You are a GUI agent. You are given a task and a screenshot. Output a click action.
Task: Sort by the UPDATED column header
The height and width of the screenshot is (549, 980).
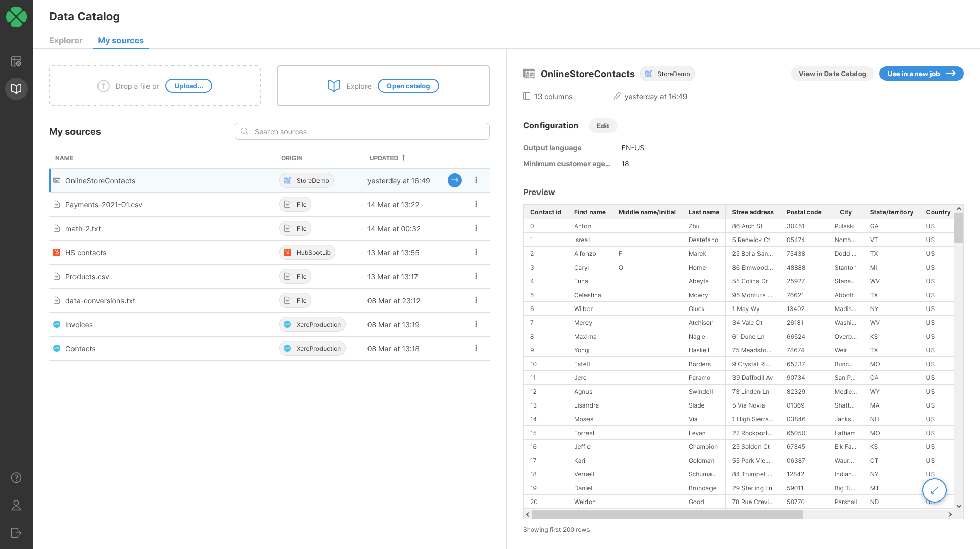coord(387,158)
